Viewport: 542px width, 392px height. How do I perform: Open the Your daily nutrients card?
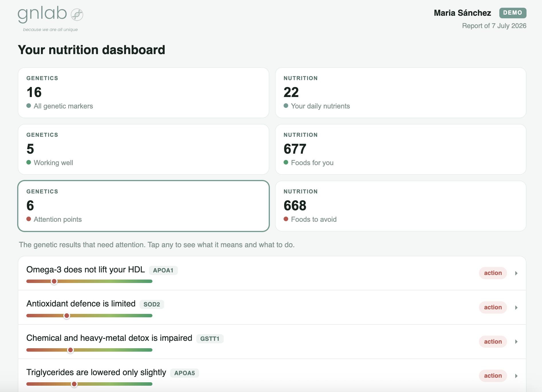pos(400,93)
